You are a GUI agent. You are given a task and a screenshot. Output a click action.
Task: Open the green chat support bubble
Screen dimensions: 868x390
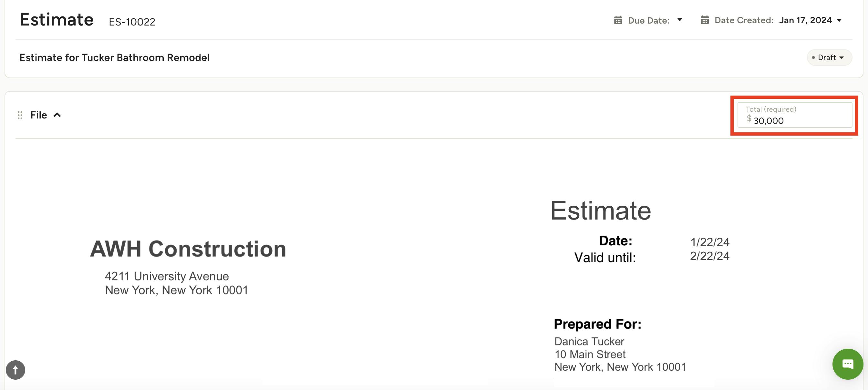click(x=847, y=364)
